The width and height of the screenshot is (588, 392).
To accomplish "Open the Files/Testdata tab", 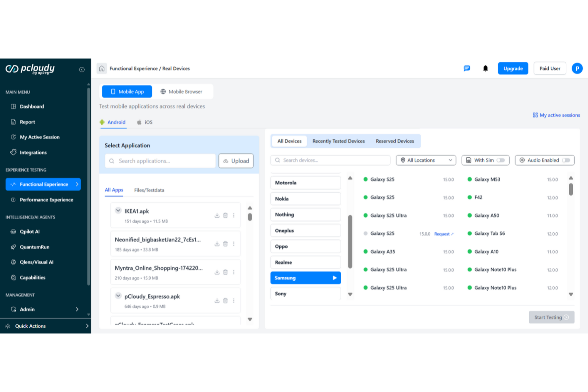I will coord(149,190).
